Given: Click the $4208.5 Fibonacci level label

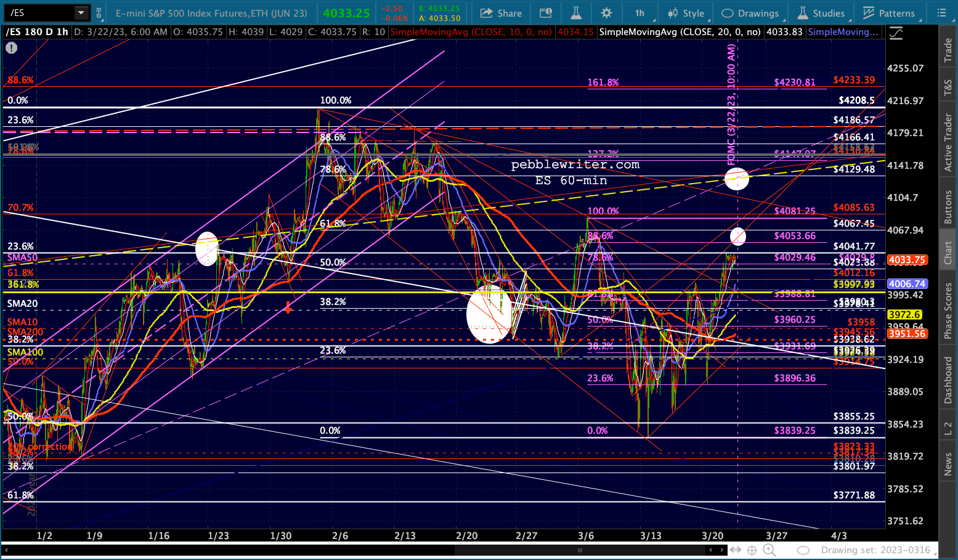Looking at the screenshot, I should (856, 100).
